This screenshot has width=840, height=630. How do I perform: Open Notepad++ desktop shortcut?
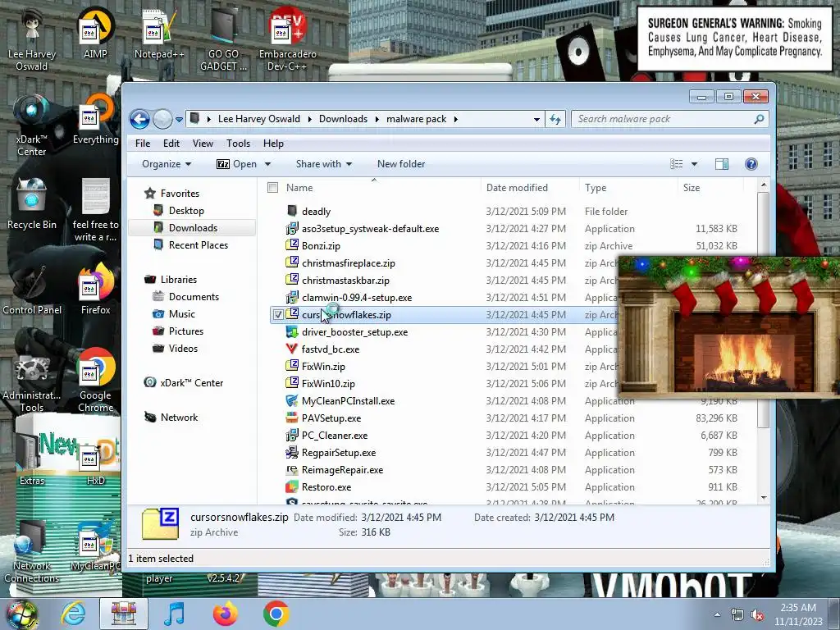point(159,33)
